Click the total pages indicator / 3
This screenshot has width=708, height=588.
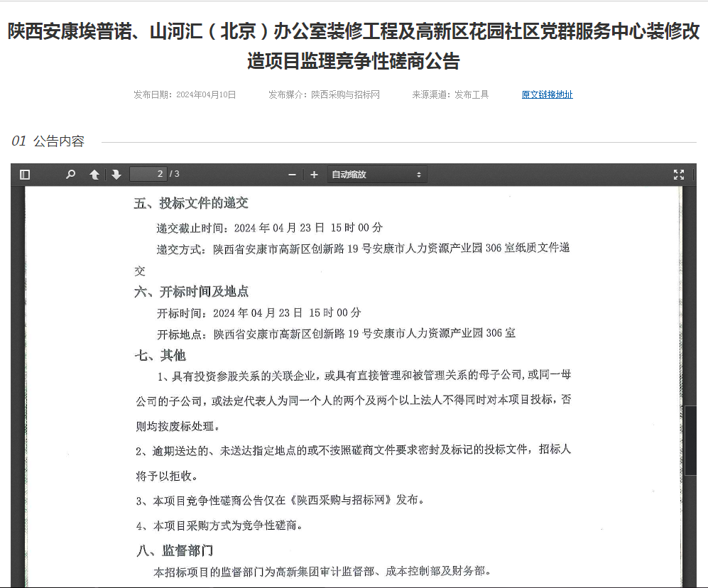(174, 174)
